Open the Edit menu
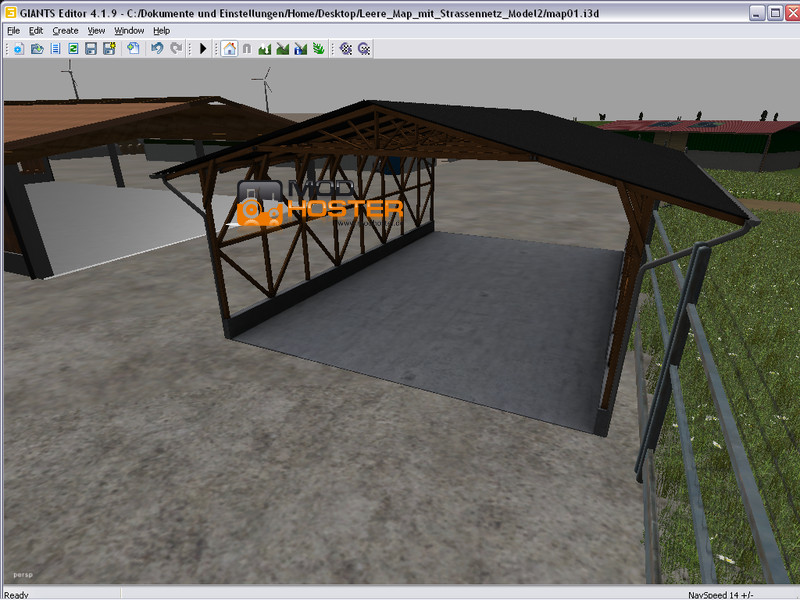This screenshot has width=800, height=600. (x=36, y=31)
